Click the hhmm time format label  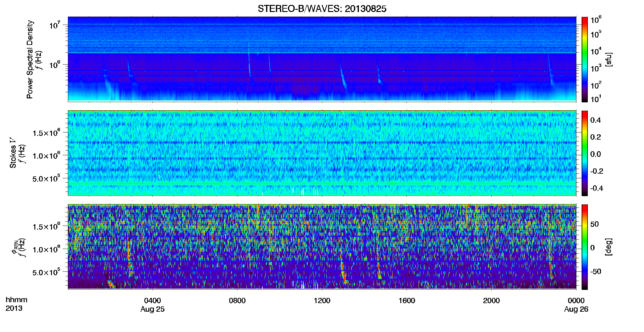point(17,300)
